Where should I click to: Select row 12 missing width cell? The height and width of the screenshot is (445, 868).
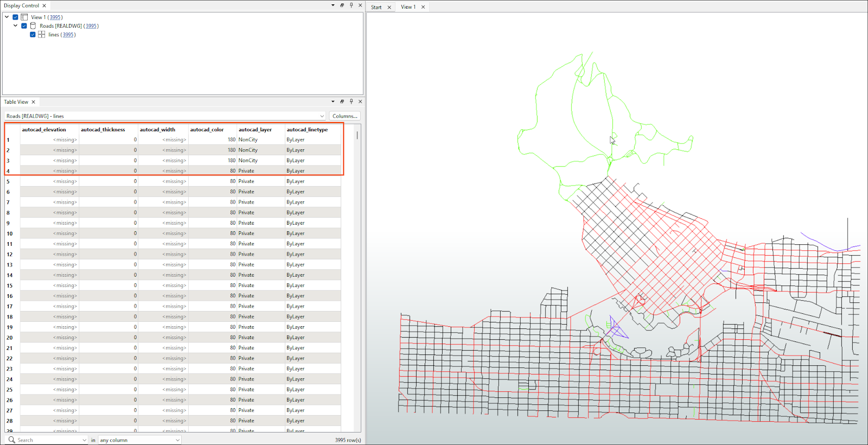pyautogui.click(x=163, y=255)
